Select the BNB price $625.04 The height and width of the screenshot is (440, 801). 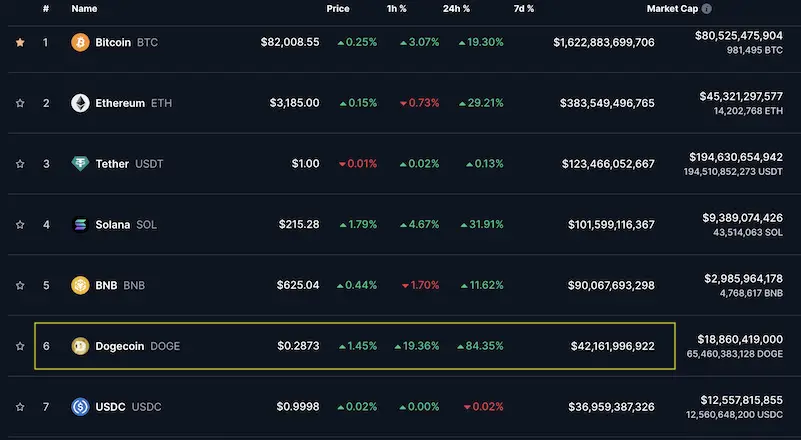[298, 285]
